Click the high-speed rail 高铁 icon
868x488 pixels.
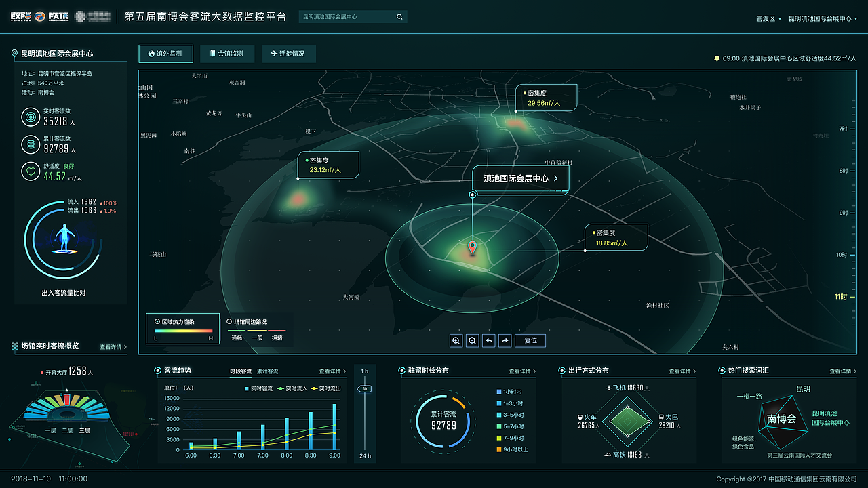coord(606,455)
